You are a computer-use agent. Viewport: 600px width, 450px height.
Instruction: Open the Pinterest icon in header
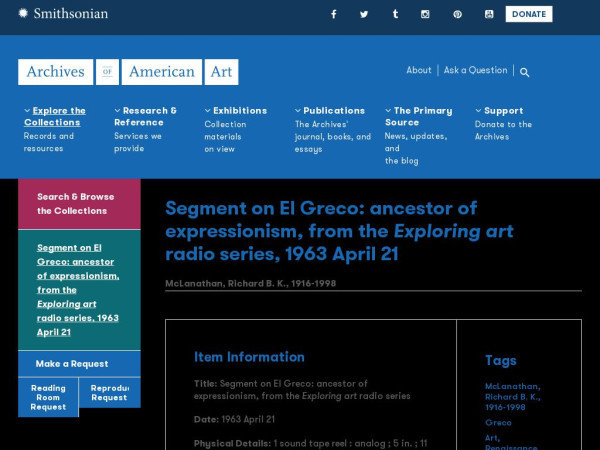[457, 14]
